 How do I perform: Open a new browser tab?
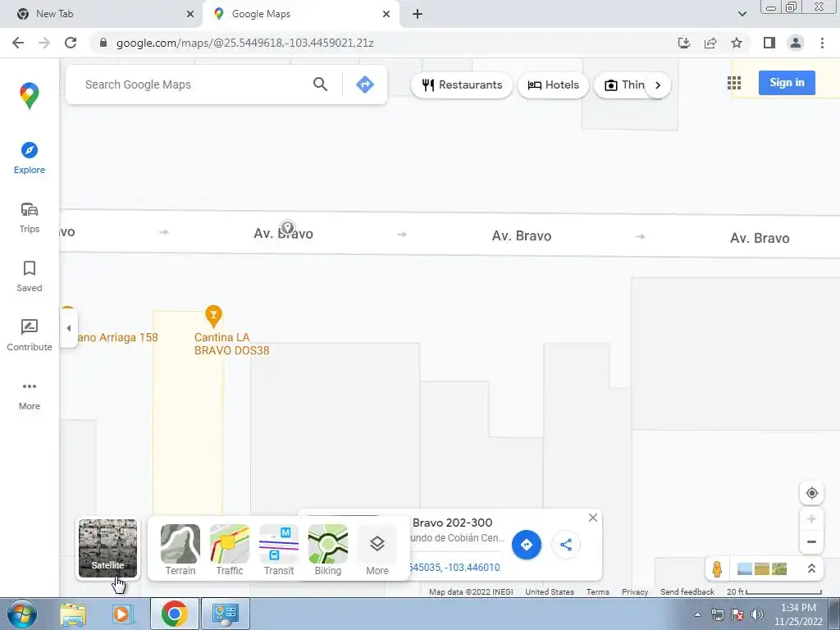pyautogui.click(x=418, y=14)
